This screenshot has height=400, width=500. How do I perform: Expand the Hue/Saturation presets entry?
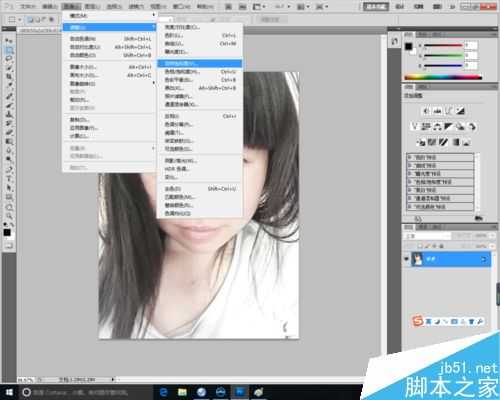pyautogui.click(x=440, y=182)
